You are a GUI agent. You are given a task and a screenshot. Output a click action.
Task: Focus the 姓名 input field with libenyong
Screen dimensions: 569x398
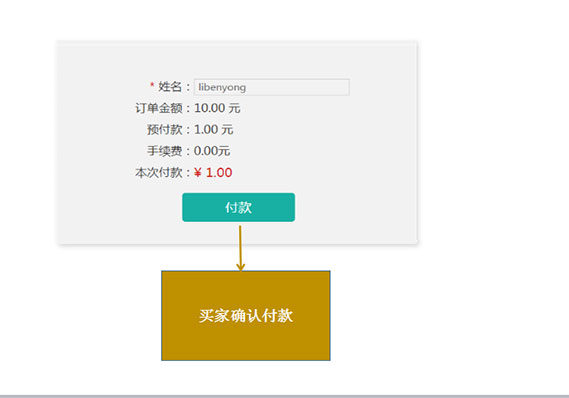[x=272, y=87]
